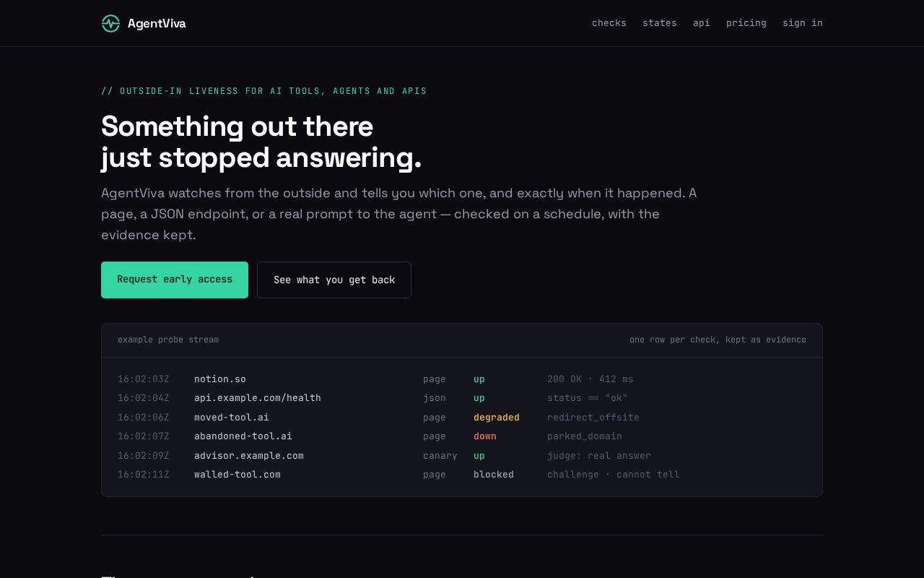Navigate to the api section

tap(702, 23)
